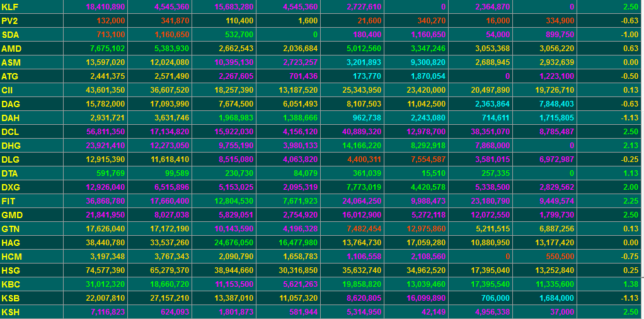Select the KLF ticker symbol
Image resolution: width=644 pixels, height=319 pixels.
click(x=10, y=7)
